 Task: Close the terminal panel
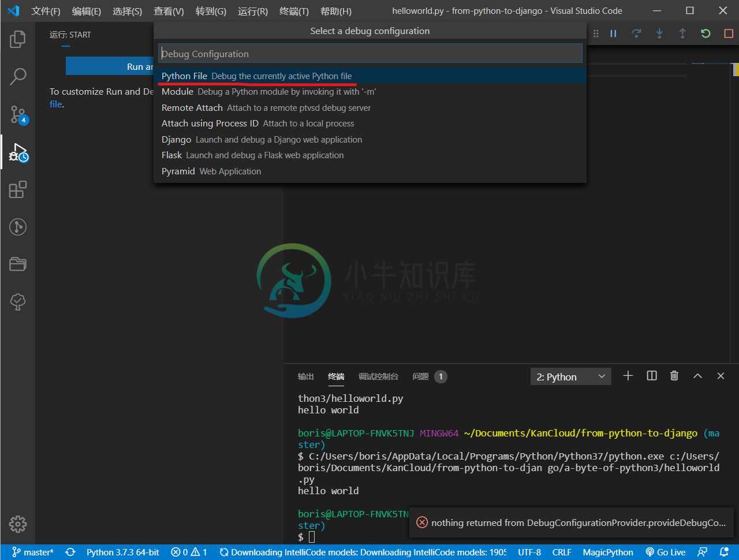click(721, 376)
